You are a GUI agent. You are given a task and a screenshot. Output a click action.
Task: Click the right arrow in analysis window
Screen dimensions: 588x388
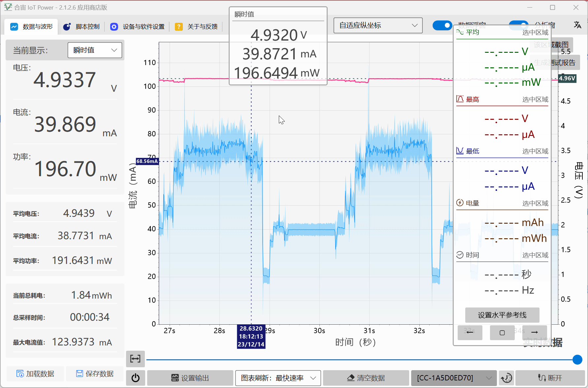(x=535, y=332)
